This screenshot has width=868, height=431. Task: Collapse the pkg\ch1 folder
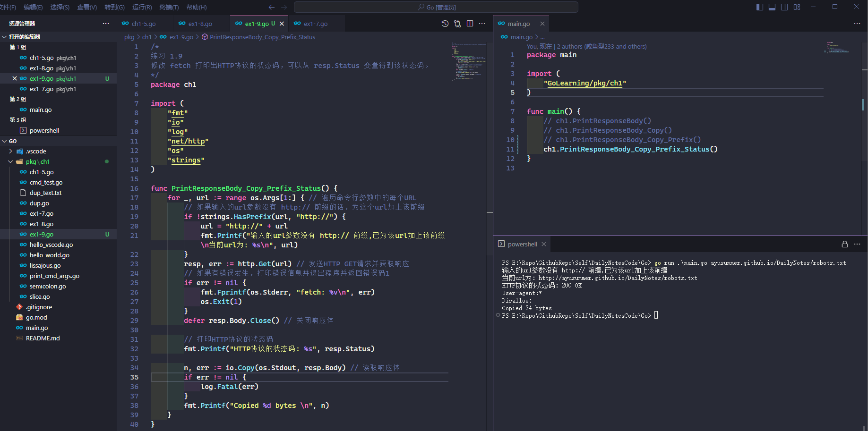(58, 161)
